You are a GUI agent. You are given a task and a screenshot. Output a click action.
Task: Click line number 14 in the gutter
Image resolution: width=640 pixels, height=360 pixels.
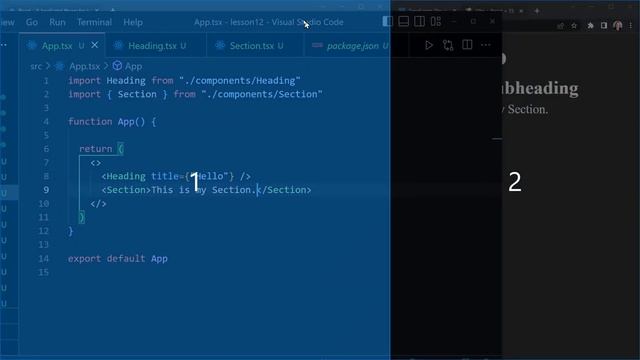[43, 258]
